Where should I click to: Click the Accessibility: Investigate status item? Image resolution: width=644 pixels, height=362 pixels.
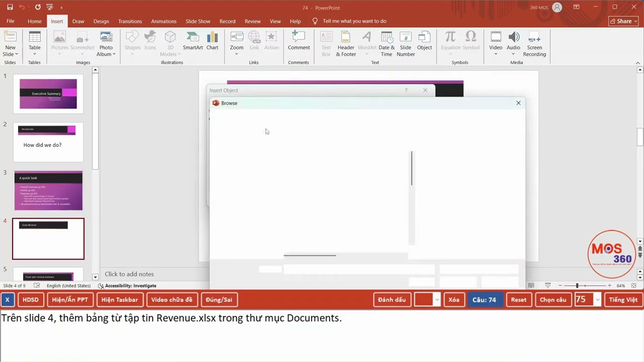click(127, 286)
